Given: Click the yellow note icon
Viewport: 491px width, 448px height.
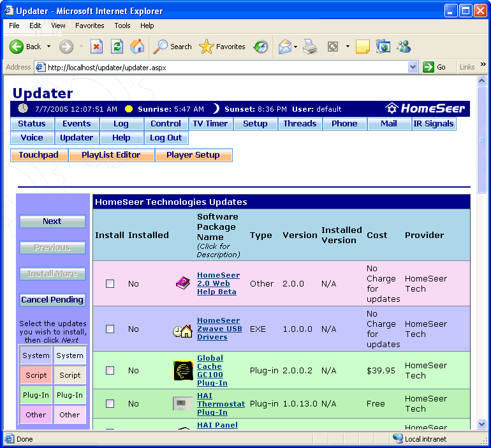Looking at the screenshot, I should 363,47.
